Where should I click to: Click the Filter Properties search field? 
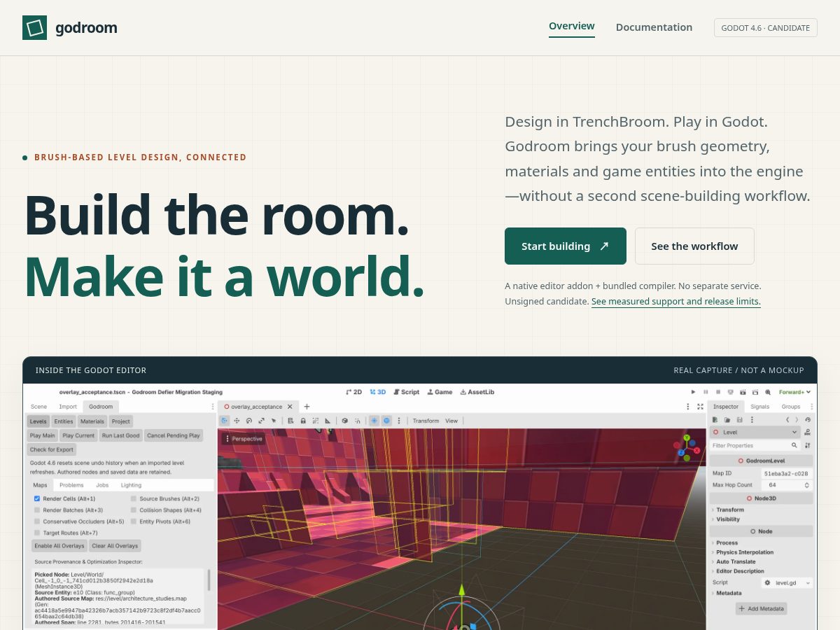point(755,445)
